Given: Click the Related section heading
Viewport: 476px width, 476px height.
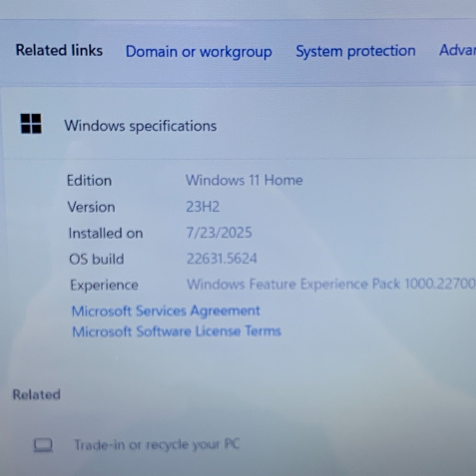Looking at the screenshot, I should tap(36, 394).
